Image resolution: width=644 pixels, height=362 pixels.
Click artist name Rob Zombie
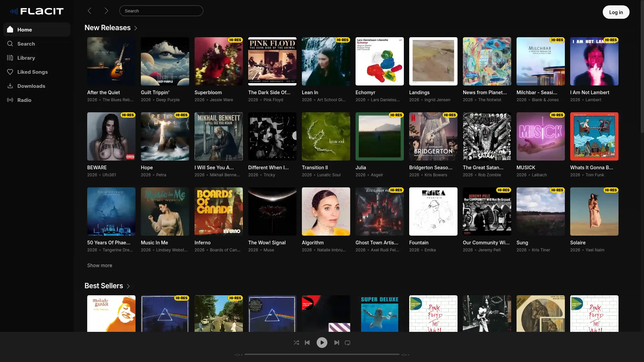[490, 175]
